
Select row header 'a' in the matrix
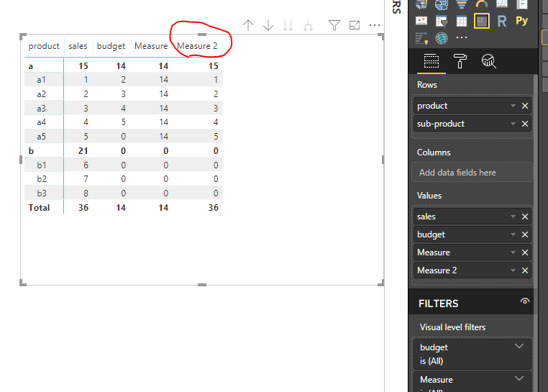tap(31, 66)
